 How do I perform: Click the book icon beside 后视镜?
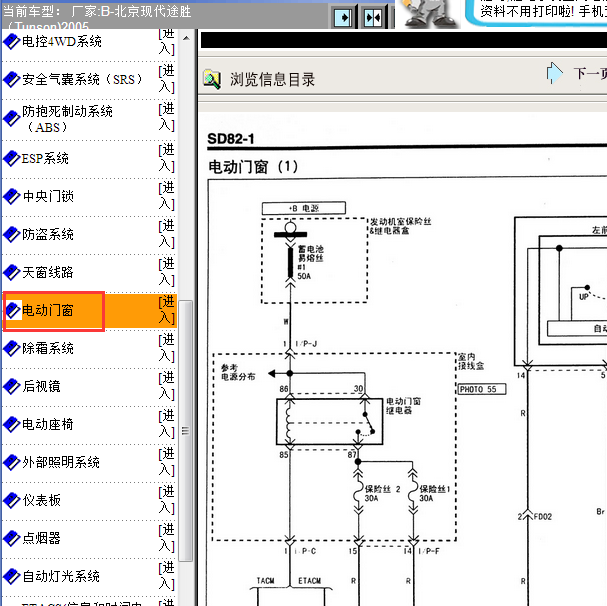coord(11,386)
